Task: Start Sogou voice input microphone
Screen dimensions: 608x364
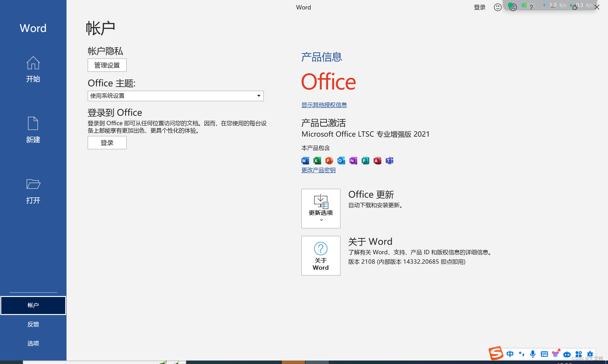Action: click(533, 354)
